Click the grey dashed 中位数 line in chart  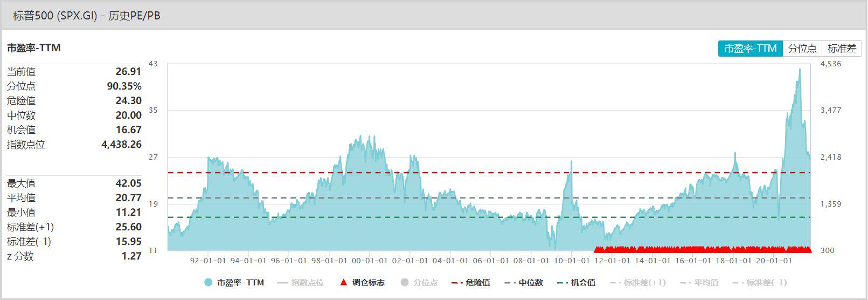tap(489, 197)
